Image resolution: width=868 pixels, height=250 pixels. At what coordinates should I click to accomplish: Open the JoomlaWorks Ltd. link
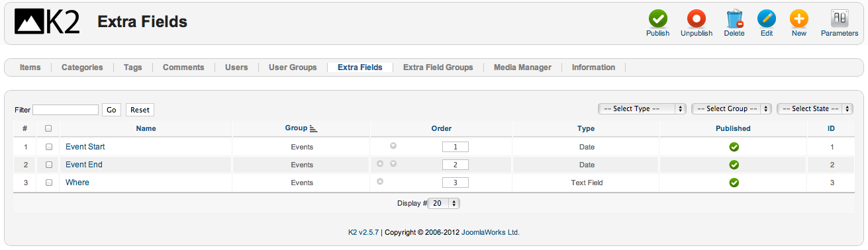click(490, 232)
